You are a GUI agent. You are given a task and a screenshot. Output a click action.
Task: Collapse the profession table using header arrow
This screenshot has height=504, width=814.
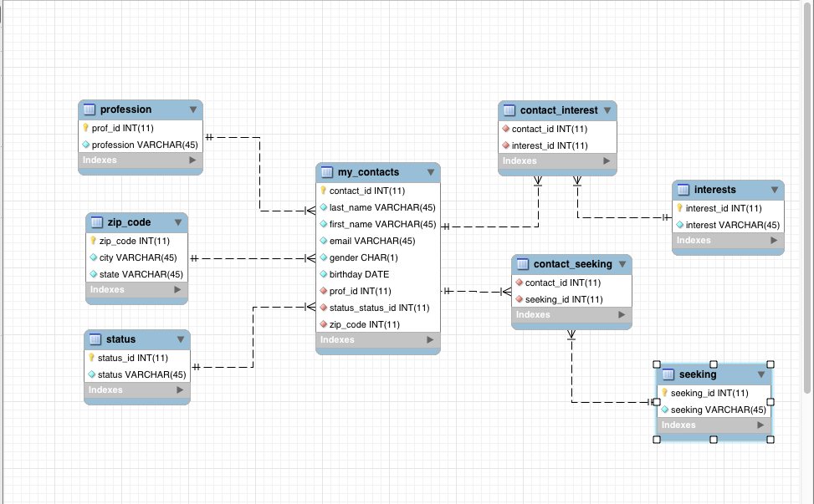(x=193, y=109)
